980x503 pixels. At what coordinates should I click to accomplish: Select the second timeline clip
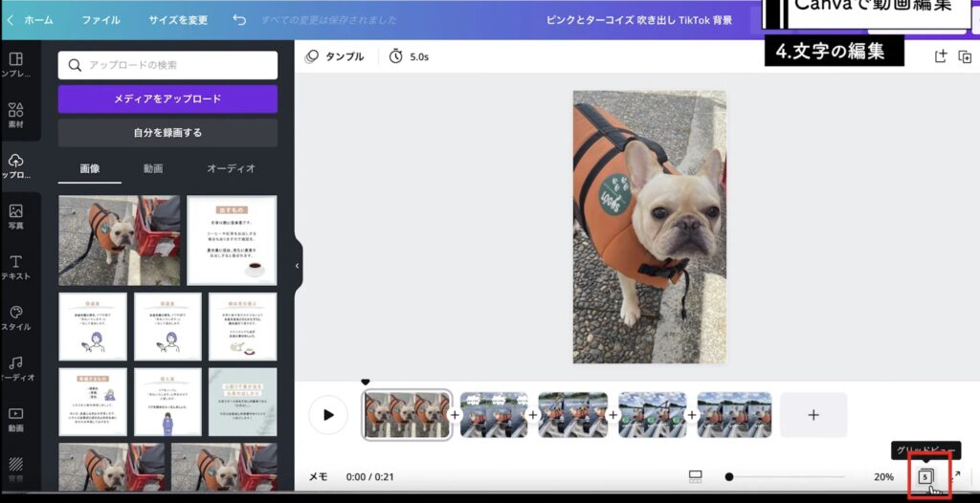494,415
